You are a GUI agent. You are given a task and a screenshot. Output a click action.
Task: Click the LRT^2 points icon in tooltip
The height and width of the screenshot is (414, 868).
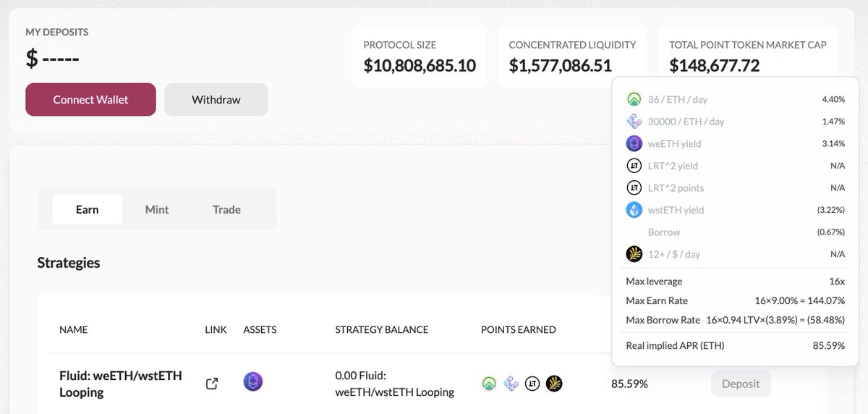click(x=634, y=187)
